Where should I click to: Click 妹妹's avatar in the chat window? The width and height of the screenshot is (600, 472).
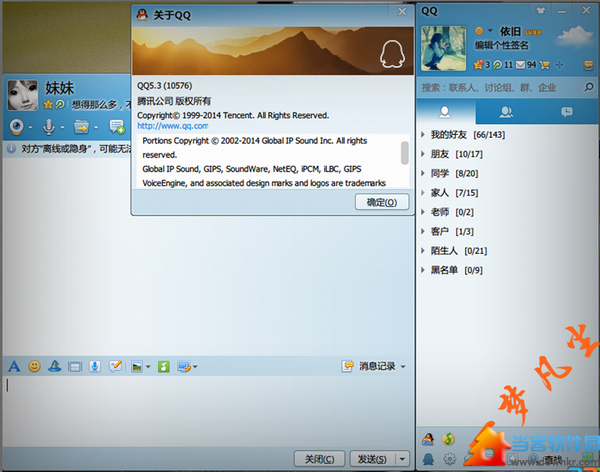(x=23, y=95)
